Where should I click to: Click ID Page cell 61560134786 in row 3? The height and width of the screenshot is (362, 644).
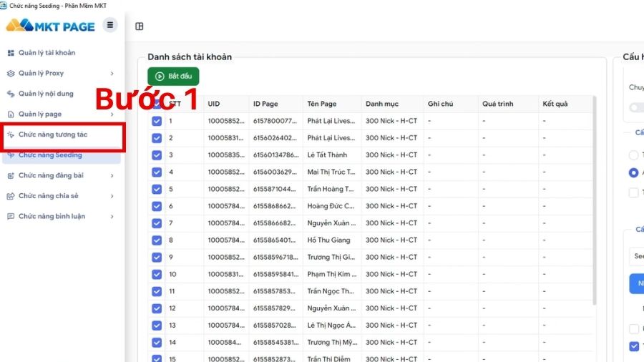click(x=275, y=155)
